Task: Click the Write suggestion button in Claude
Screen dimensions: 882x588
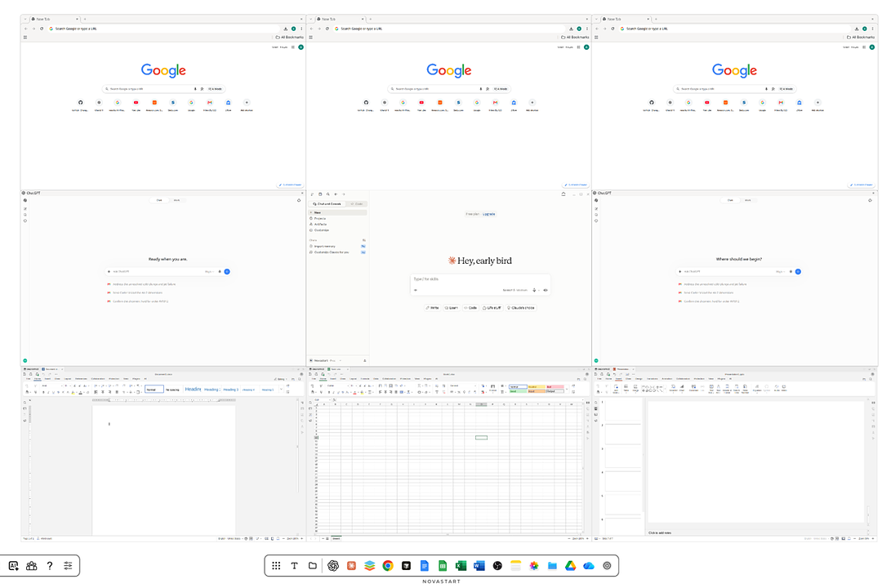Action: click(433, 308)
